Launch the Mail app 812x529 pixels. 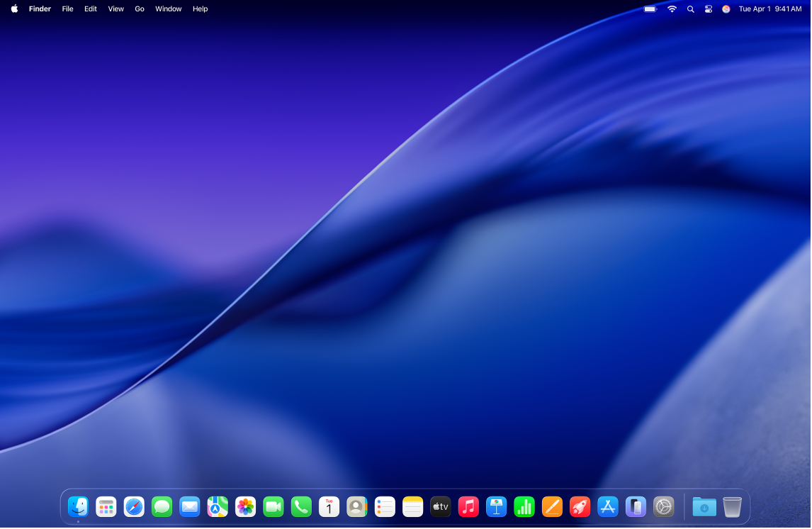click(190, 506)
